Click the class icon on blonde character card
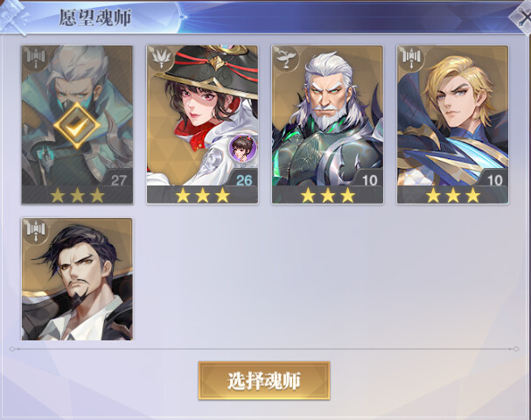This screenshot has width=531, height=420. (x=412, y=58)
